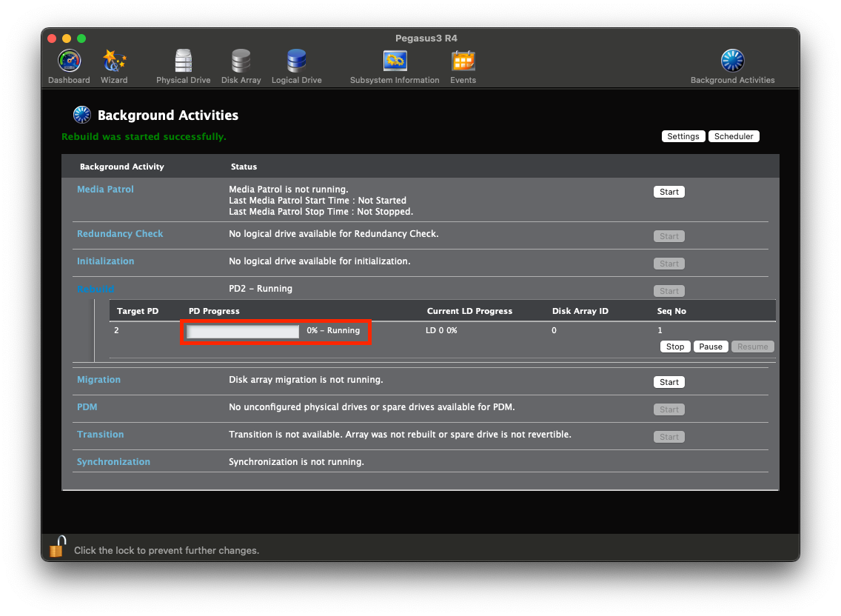The image size is (841, 616).
Task: Click disabled Start in Rebuild row
Action: (x=669, y=291)
